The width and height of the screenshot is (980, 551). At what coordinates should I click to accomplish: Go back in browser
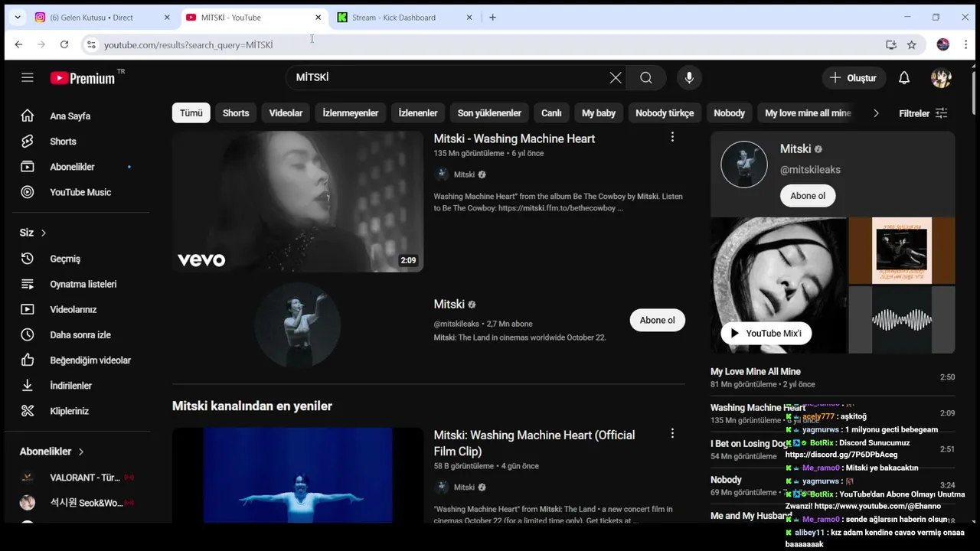18,44
